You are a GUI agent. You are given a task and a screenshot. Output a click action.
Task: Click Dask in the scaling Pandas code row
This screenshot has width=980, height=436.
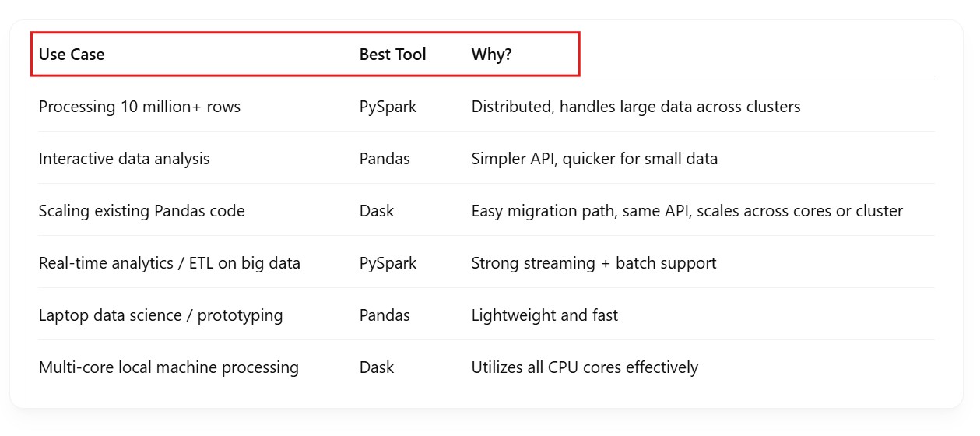(377, 211)
